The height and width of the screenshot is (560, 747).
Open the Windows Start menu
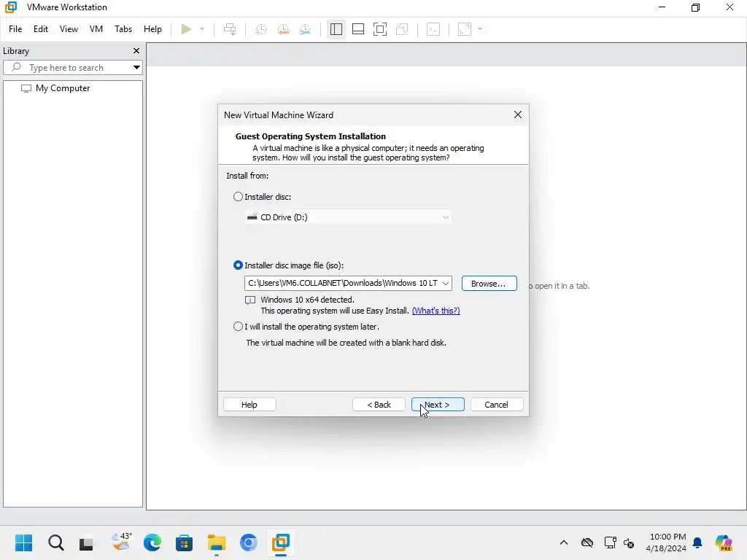[23, 542]
